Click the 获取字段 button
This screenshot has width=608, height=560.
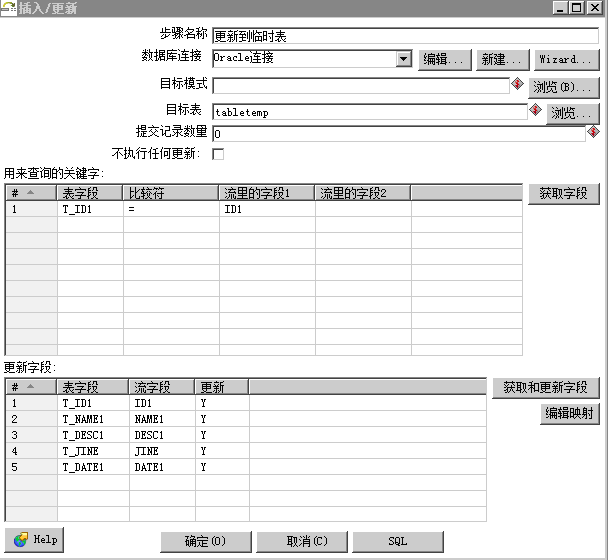(x=564, y=193)
